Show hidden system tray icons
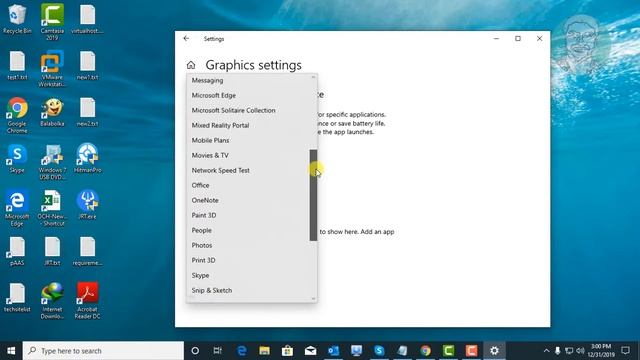The width and height of the screenshot is (640, 360). pyautogui.click(x=546, y=351)
